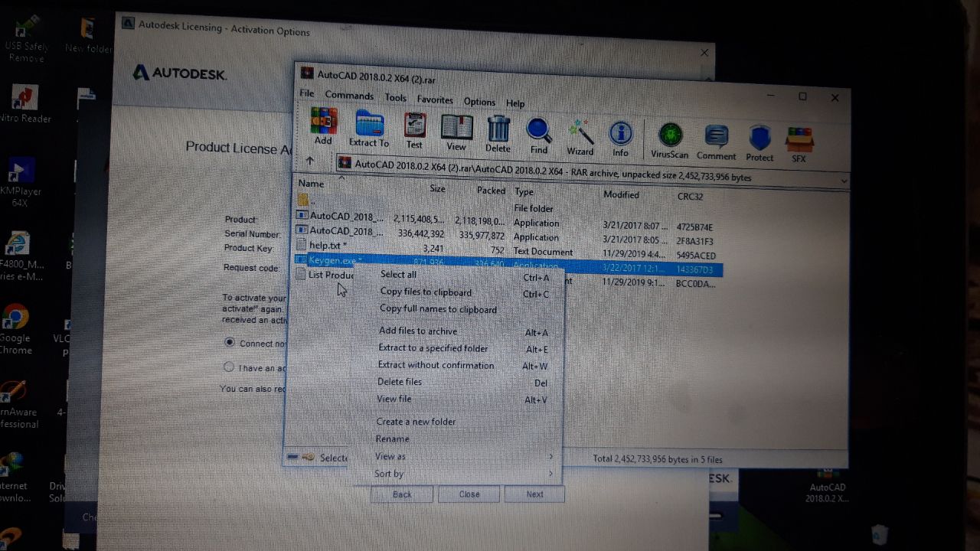Open the Commands menu
The width and height of the screenshot is (980, 551).
(349, 96)
